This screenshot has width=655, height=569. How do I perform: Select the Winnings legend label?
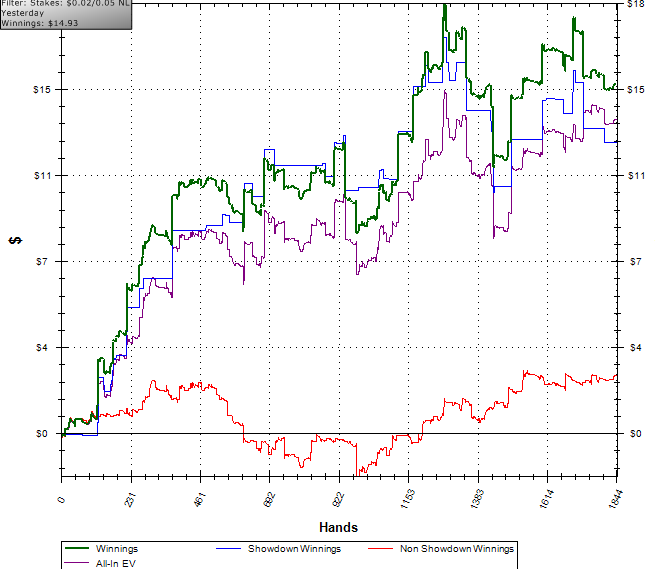pyautogui.click(x=117, y=549)
